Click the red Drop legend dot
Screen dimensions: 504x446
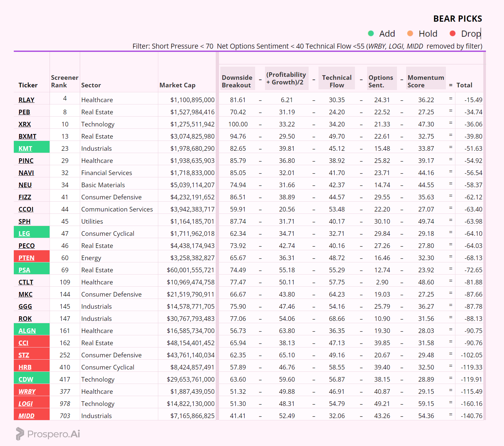[x=452, y=33]
